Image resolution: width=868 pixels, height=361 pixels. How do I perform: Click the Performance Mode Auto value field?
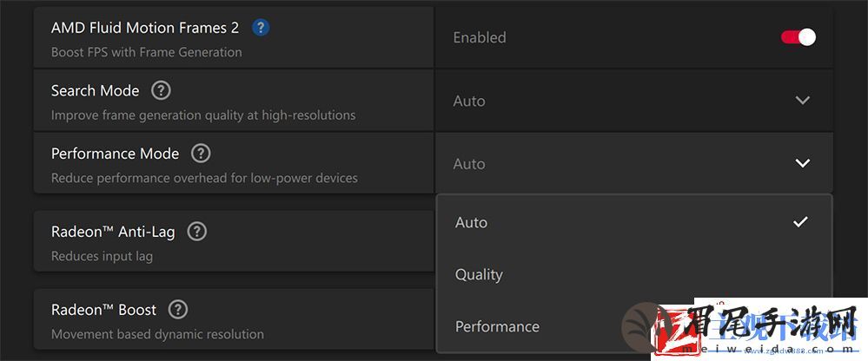(x=633, y=164)
